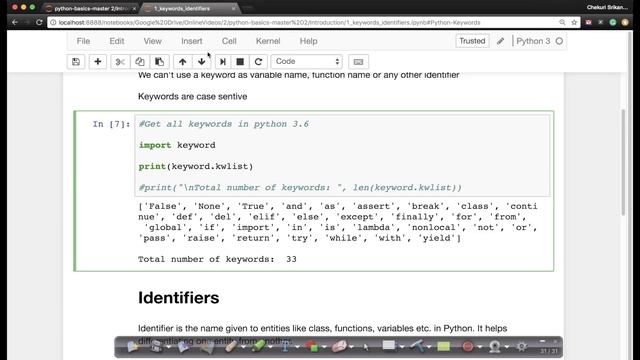Run the current cell with the skip-forward icon
The image size is (640, 360).
(223, 62)
